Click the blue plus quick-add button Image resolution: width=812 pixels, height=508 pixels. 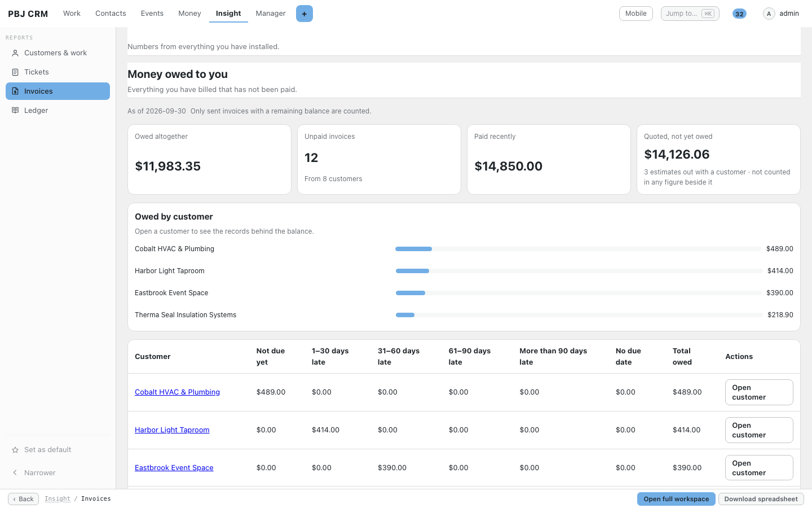coord(304,14)
